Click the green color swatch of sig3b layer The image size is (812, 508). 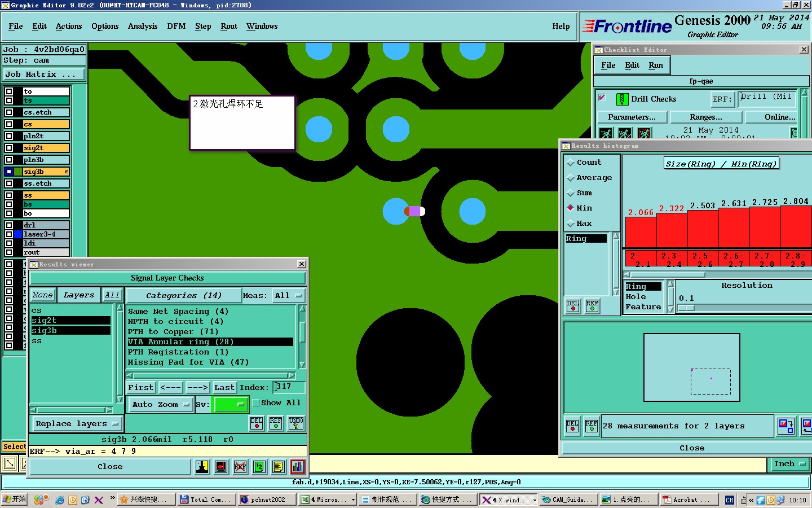pyautogui.click(x=18, y=172)
